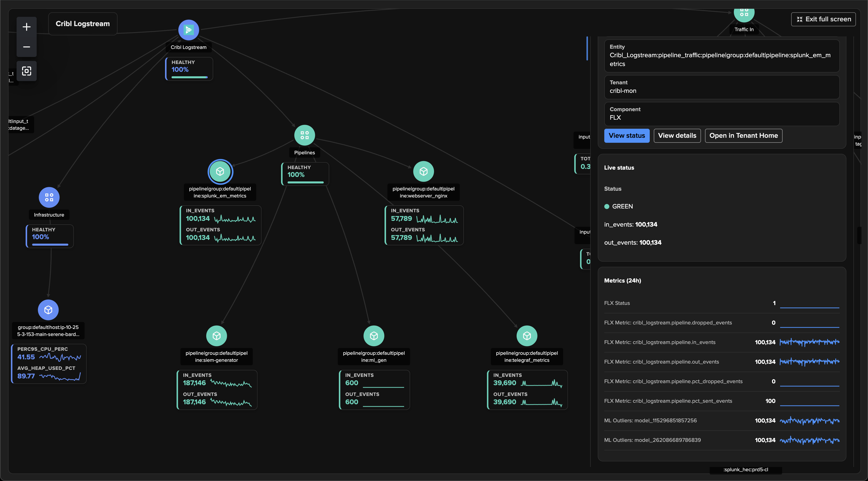Viewport: 868px width, 481px height.
Task: Select the ml_gen pipeline node icon
Action: click(374, 336)
